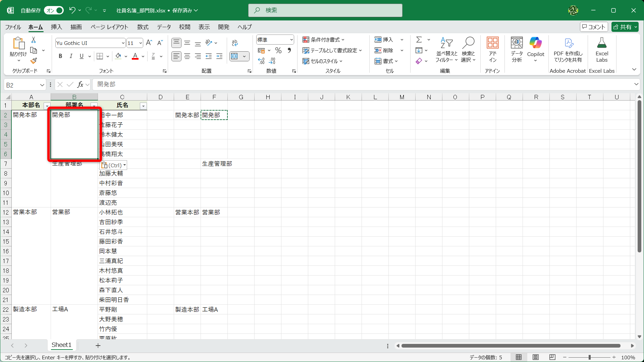
Task: Click the percent style icon
Action: (278, 51)
